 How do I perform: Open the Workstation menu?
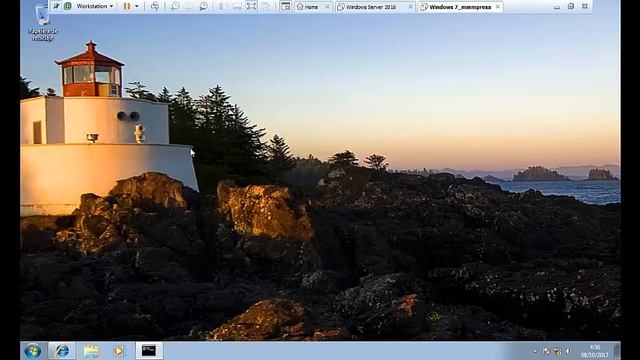point(95,6)
